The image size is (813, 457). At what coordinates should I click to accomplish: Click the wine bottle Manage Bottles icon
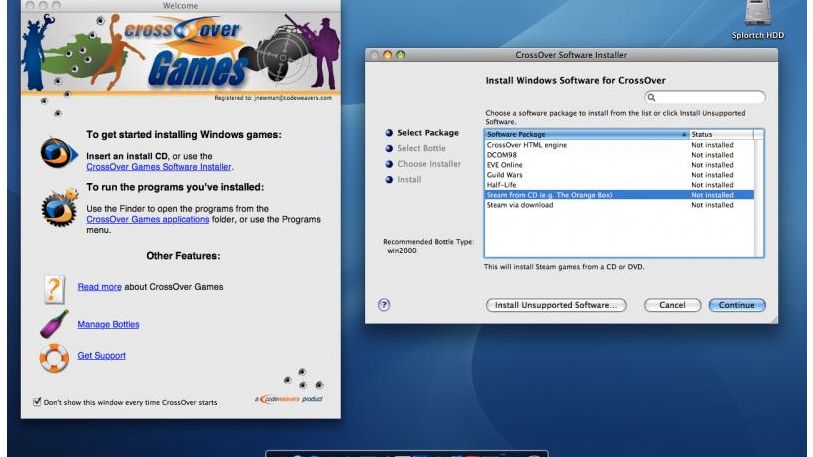tap(54, 324)
